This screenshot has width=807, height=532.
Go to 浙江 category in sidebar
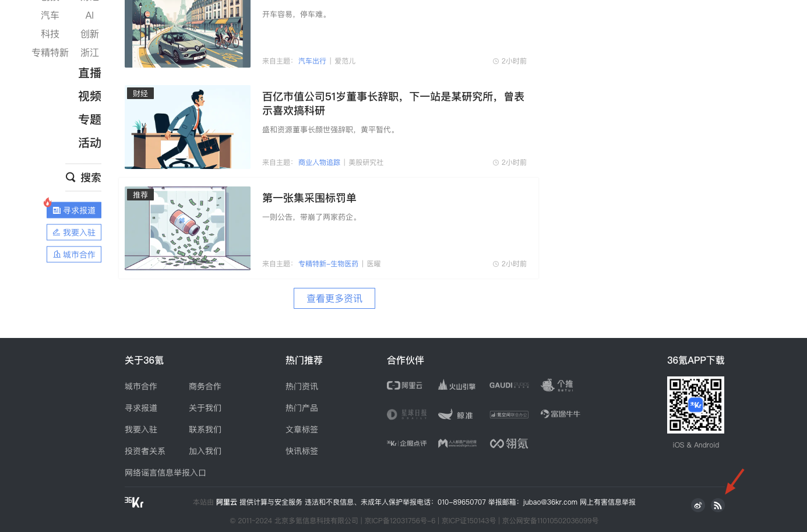click(90, 52)
